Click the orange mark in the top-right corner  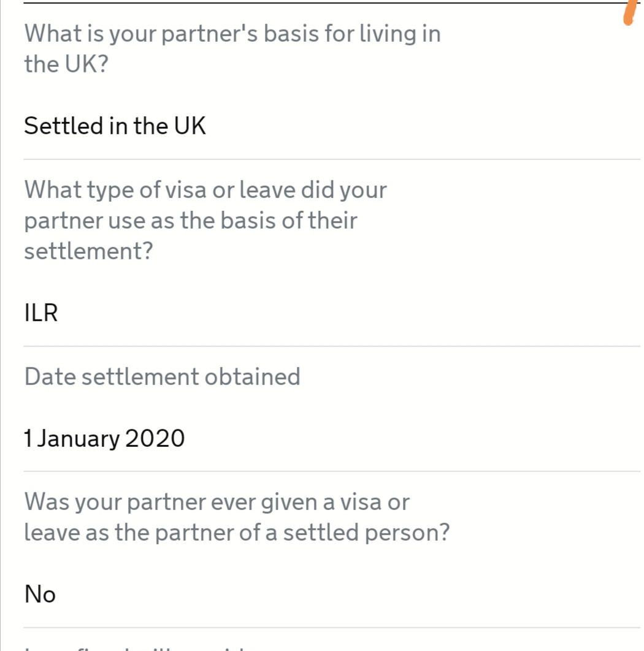pos(631,12)
